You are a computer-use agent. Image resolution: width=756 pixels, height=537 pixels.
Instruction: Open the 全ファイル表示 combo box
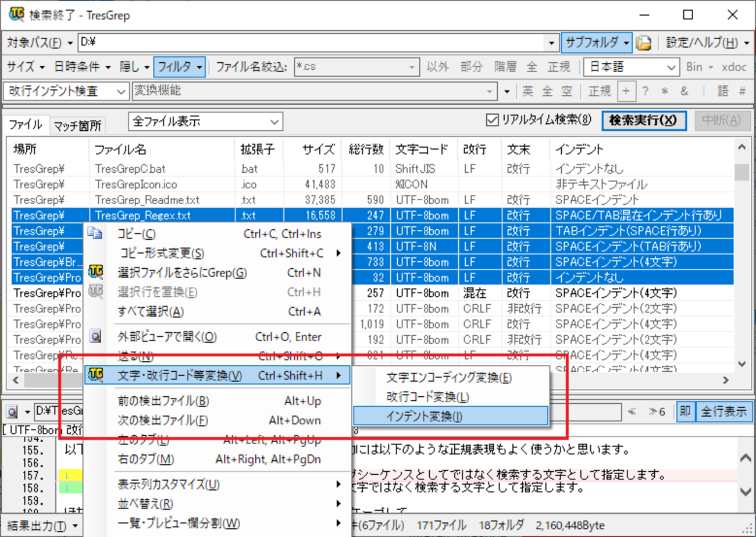[x=205, y=121]
